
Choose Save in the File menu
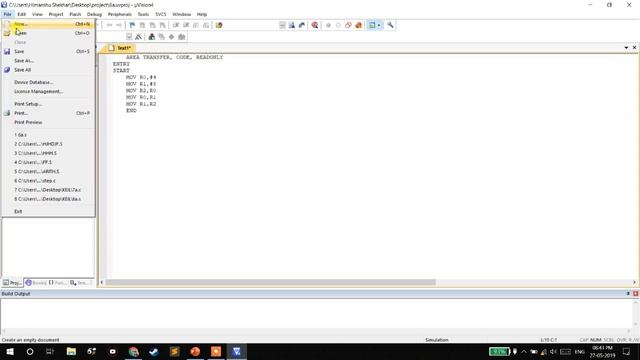[x=48, y=51]
